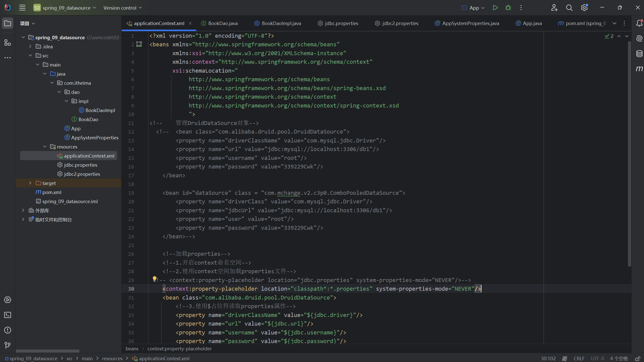This screenshot has height=362, width=644.
Task: Change line separator CRLF
Action: [x=579, y=358]
